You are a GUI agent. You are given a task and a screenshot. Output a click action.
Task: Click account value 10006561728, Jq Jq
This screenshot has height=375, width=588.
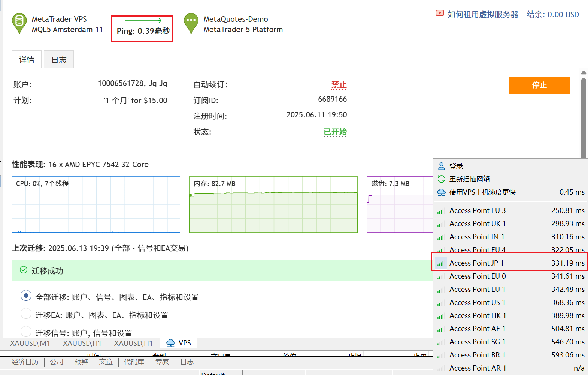click(133, 83)
